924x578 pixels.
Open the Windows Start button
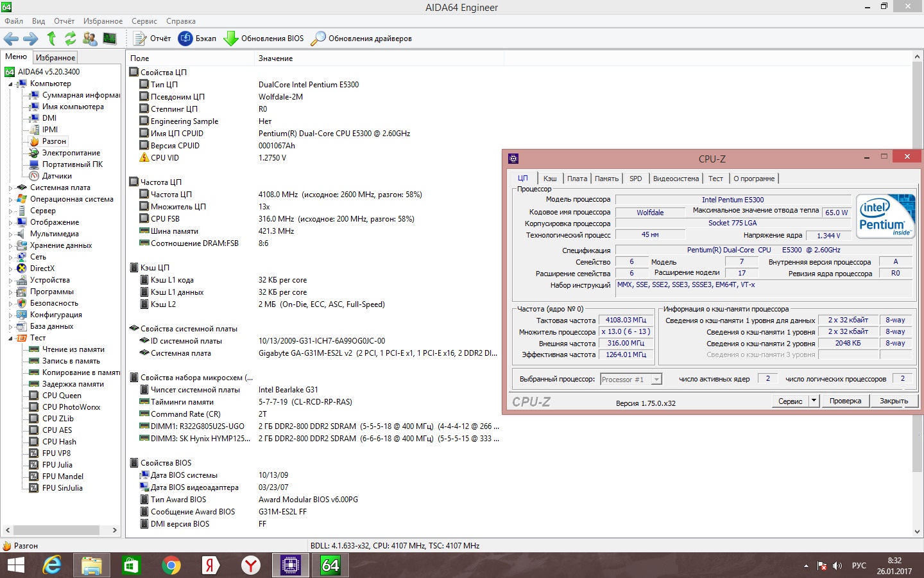[15, 565]
